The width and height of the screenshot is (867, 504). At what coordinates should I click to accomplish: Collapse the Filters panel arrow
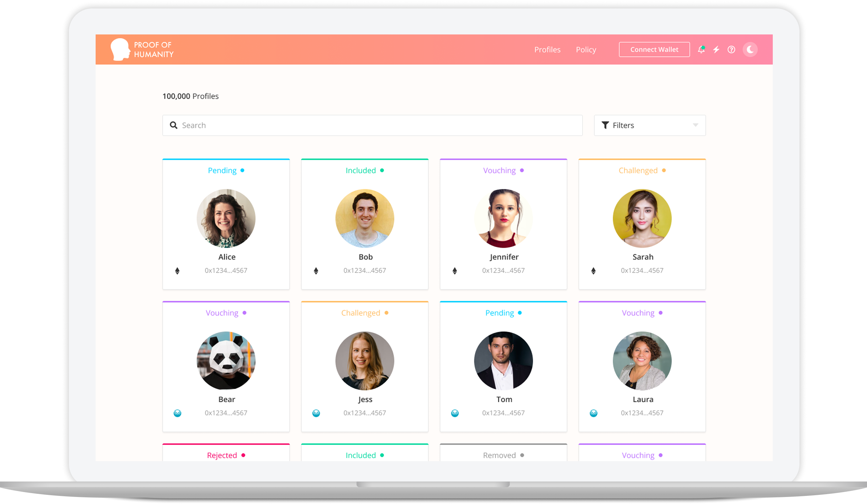[695, 125]
